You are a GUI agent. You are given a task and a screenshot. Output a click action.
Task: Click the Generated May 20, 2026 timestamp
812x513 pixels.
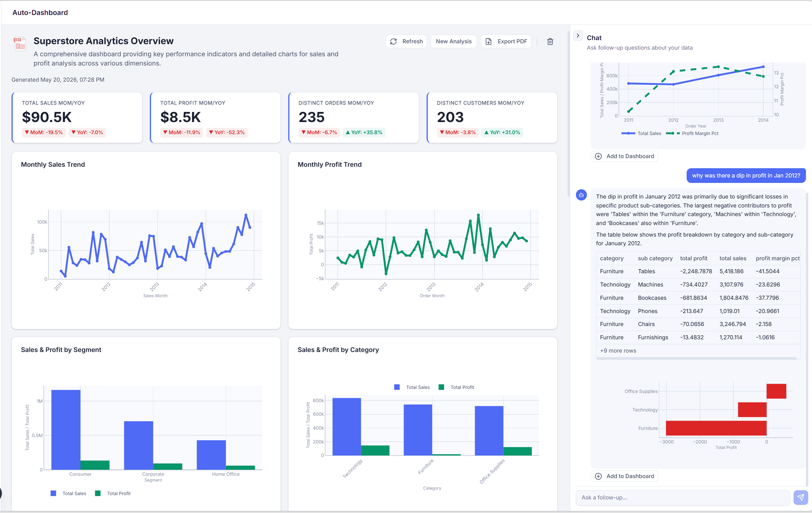pos(58,80)
